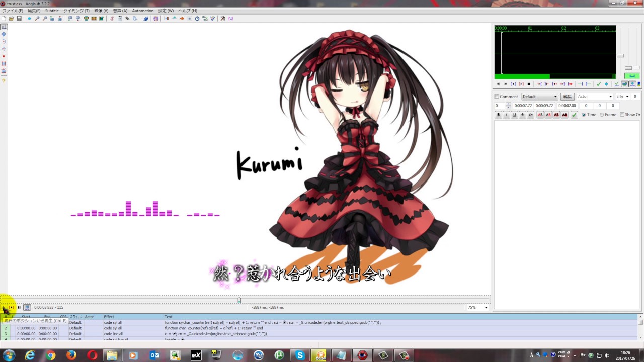Click the start time field 0:00:07.72
644x362 pixels.
tap(523, 106)
